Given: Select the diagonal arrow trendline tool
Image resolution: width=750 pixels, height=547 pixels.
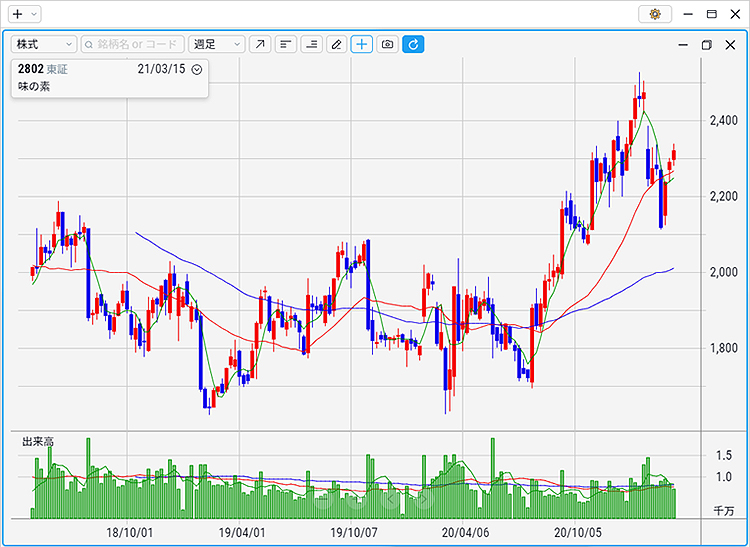Looking at the screenshot, I should click(x=260, y=44).
